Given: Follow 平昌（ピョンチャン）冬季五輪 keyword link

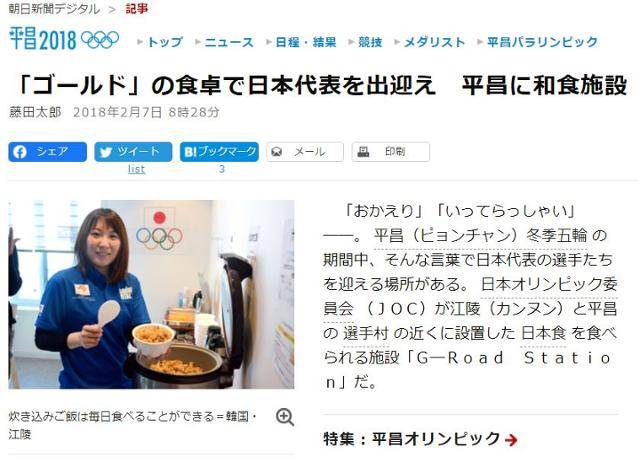Looking at the screenshot, I should pyautogui.click(x=480, y=235).
